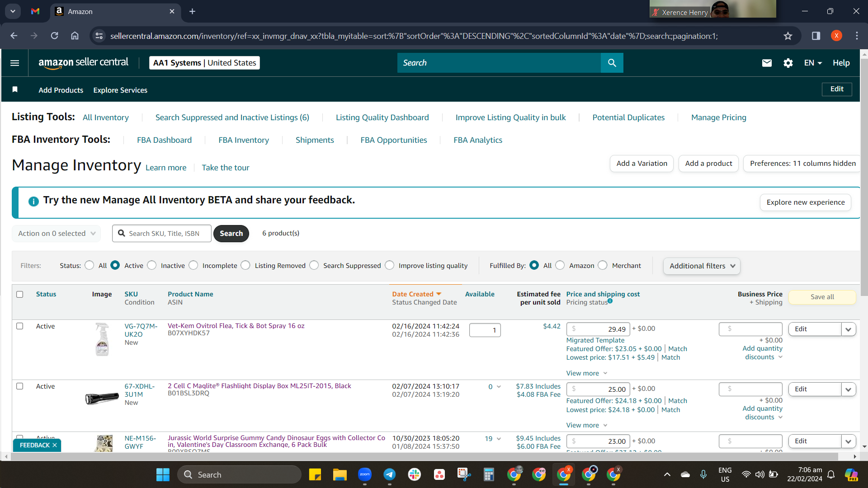
Task: Close the FEEDBACK tab with its X
Action: pos(55,445)
